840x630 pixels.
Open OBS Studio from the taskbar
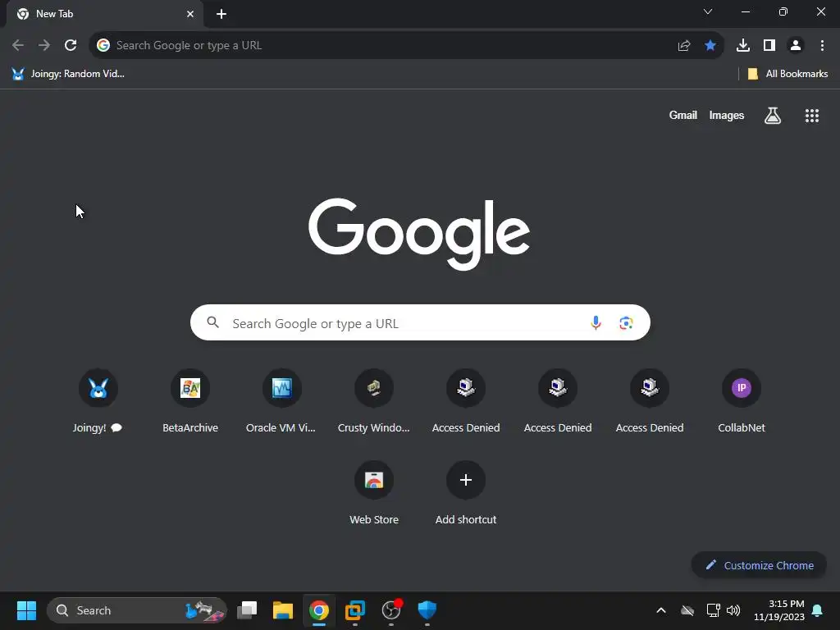point(391,610)
